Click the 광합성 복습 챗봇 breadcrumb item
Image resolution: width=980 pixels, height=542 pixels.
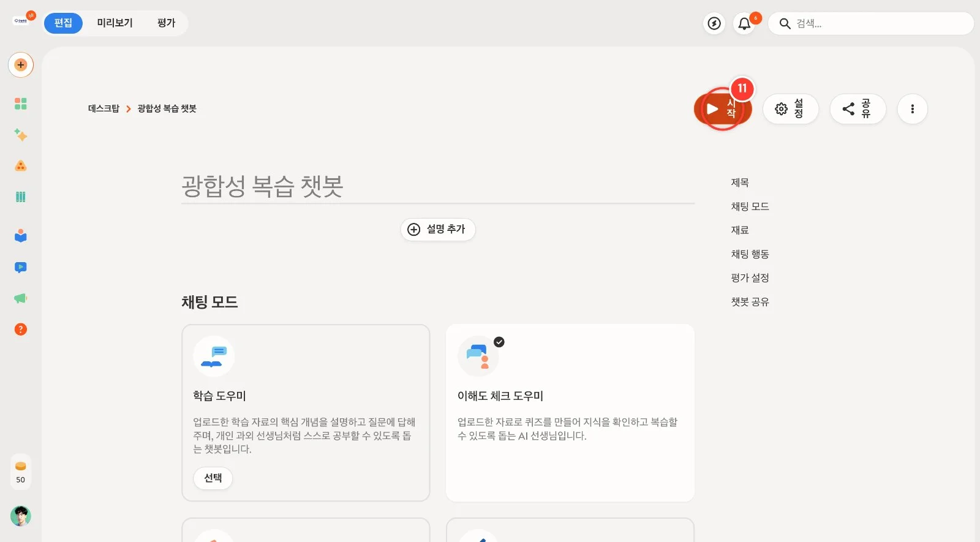[167, 108]
